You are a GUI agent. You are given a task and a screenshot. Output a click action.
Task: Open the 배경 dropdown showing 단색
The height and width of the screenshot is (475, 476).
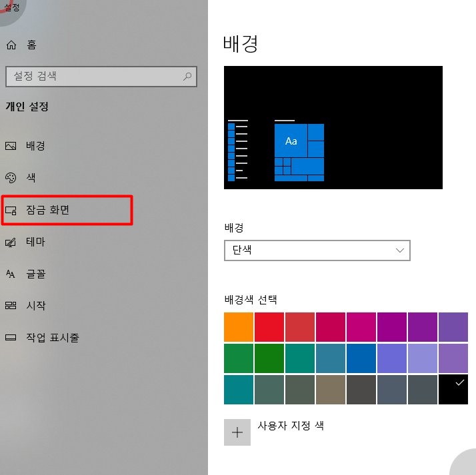pyautogui.click(x=317, y=250)
